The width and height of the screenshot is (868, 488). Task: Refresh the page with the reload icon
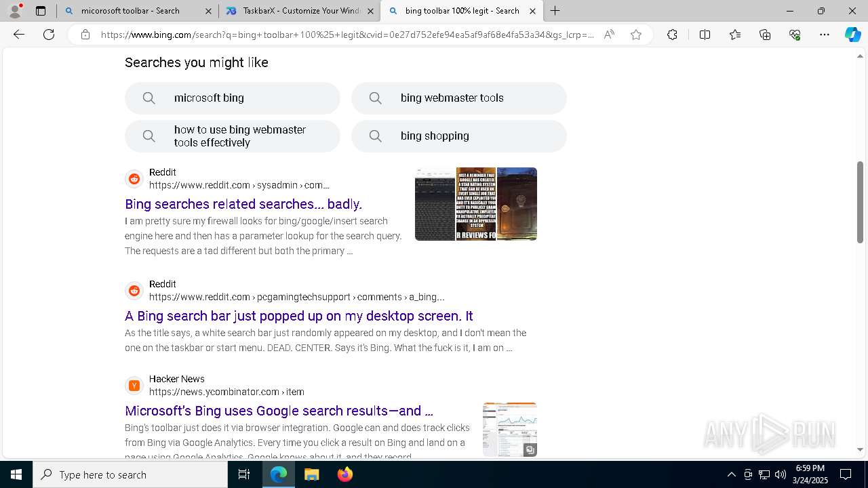click(49, 35)
